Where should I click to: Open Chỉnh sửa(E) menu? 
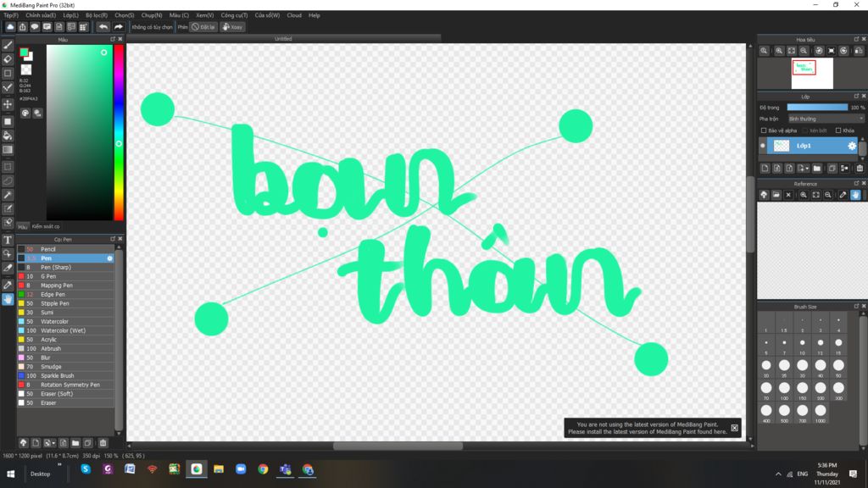click(41, 15)
